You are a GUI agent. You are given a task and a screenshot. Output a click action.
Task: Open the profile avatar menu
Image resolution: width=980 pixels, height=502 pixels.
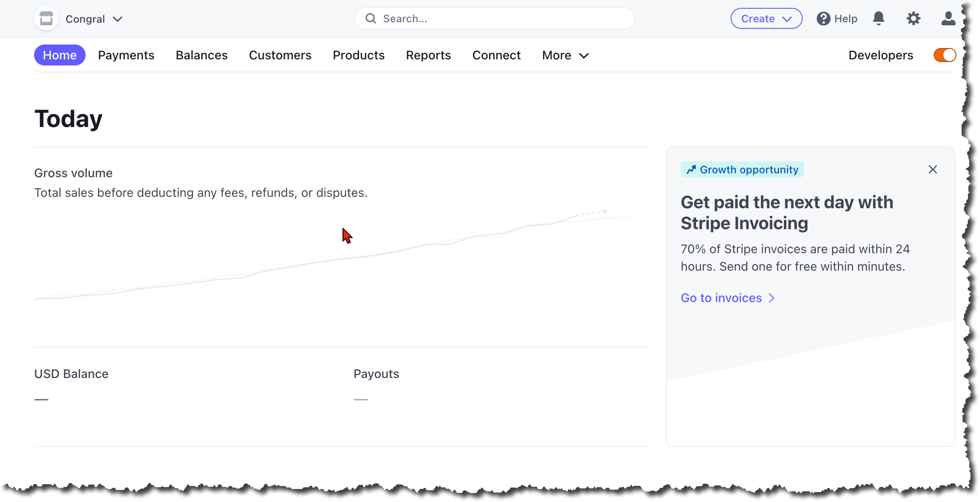coord(948,18)
